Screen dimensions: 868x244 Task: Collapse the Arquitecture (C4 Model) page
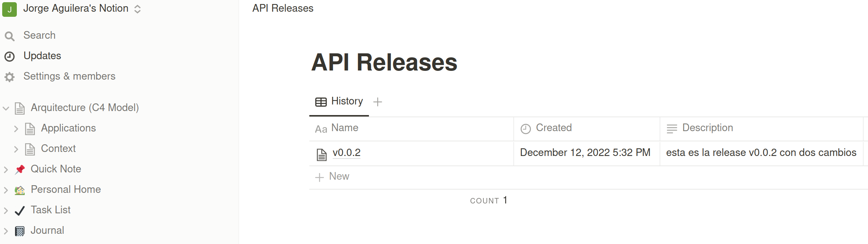coord(6,108)
